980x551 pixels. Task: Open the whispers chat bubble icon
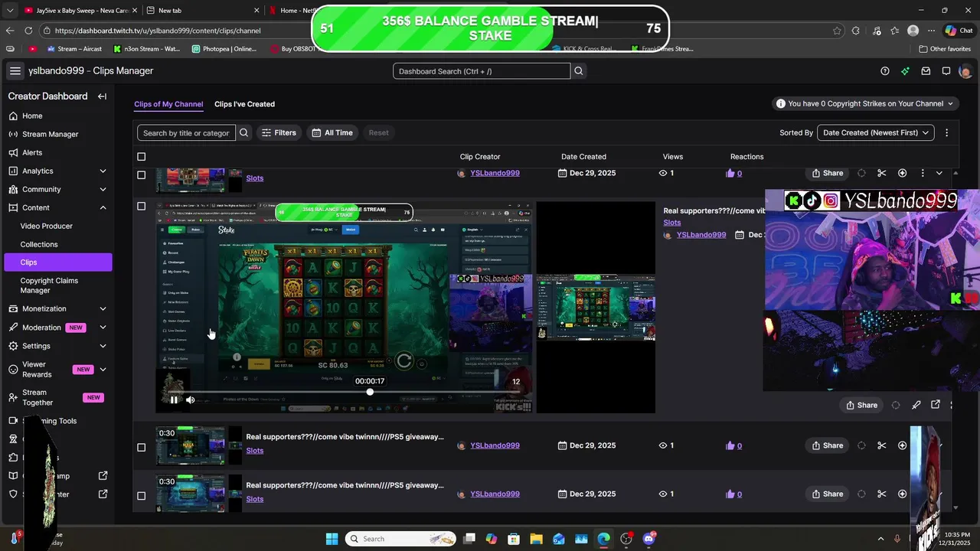click(x=946, y=71)
